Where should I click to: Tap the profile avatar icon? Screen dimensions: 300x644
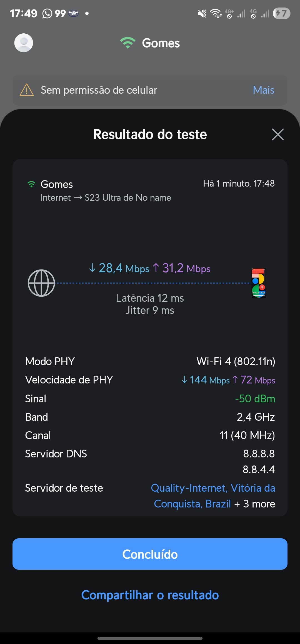click(x=24, y=43)
